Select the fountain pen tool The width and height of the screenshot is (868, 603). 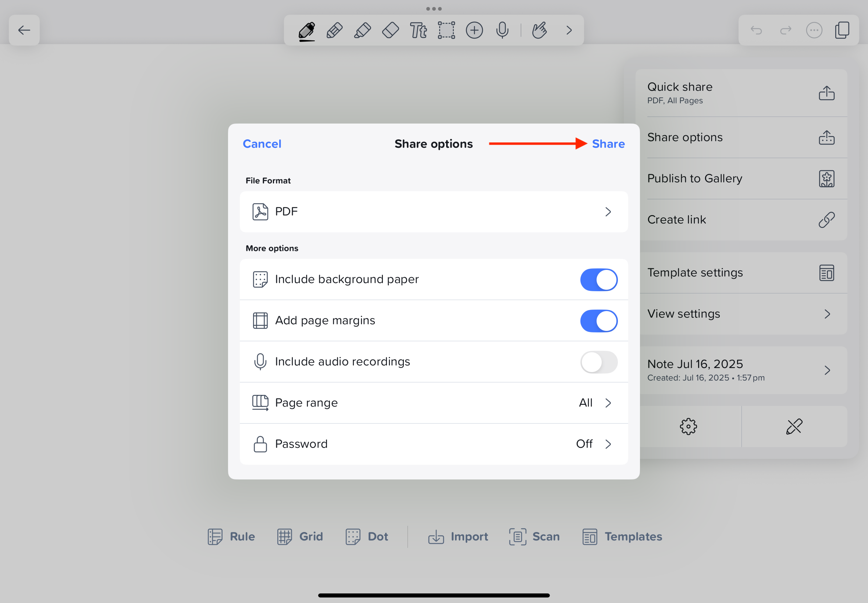[306, 30]
